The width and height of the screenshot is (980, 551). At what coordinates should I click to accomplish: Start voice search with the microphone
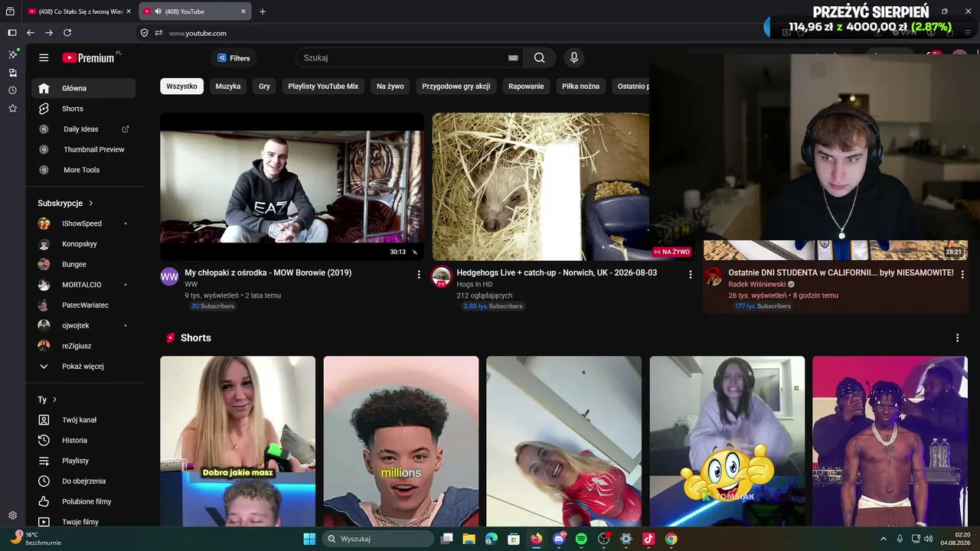click(573, 58)
